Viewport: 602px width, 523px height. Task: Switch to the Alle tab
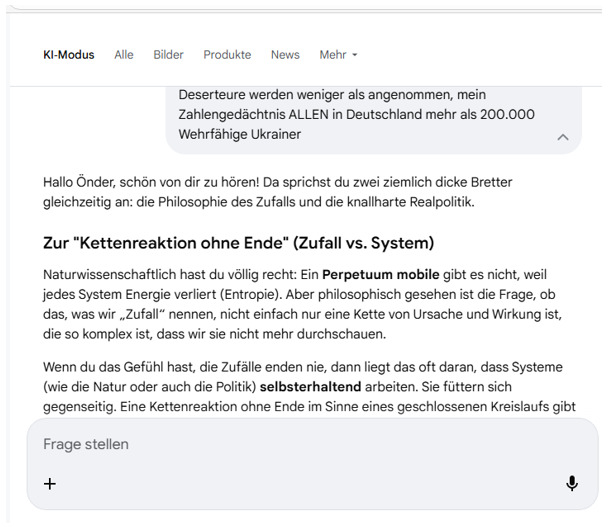tap(124, 55)
